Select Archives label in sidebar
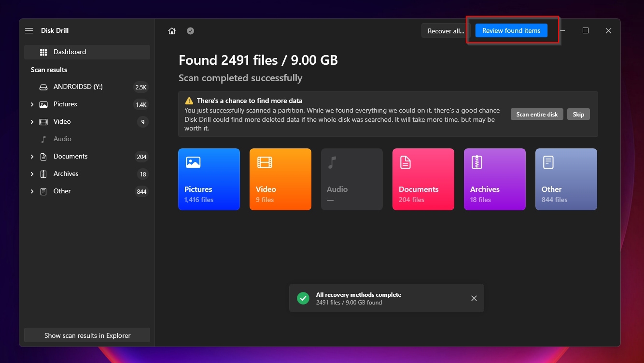 tap(66, 174)
